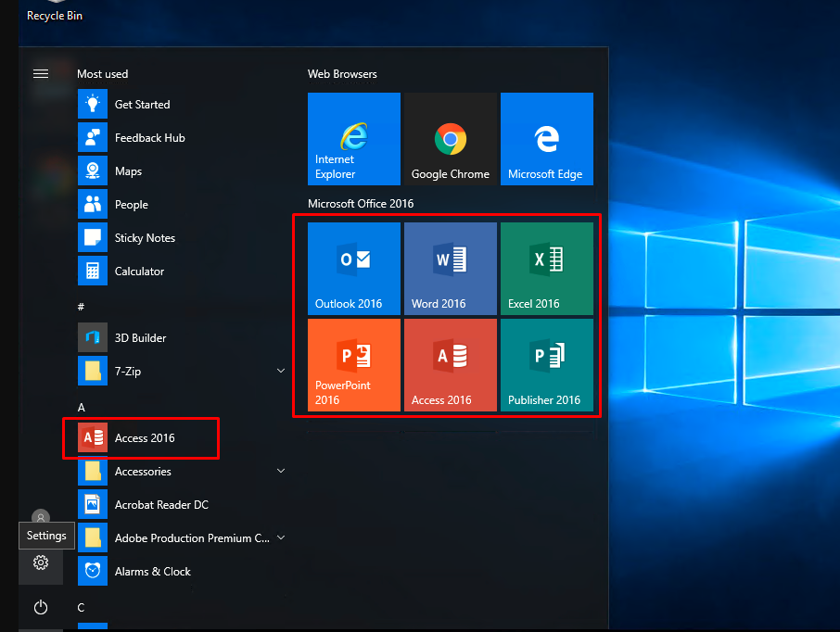Open the Accessories folder icon
The width and height of the screenshot is (840, 632).
[x=92, y=471]
